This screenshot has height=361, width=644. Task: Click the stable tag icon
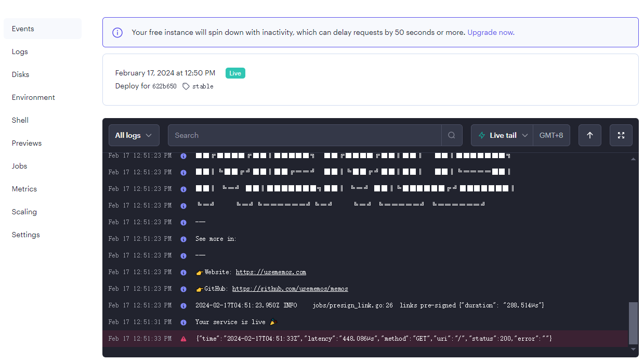pyautogui.click(x=186, y=86)
